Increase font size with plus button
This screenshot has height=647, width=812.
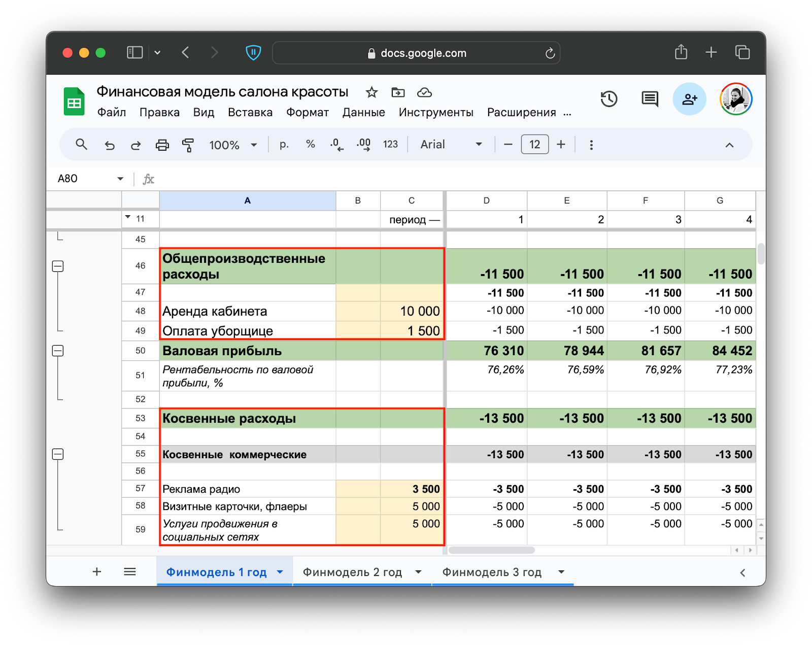click(x=561, y=145)
